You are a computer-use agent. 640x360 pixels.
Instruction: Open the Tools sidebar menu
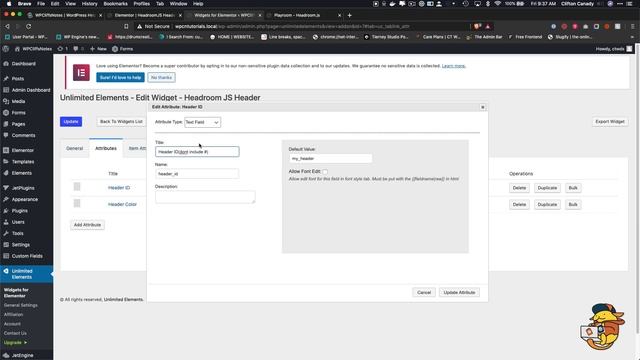pyautogui.click(x=18, y=233)
